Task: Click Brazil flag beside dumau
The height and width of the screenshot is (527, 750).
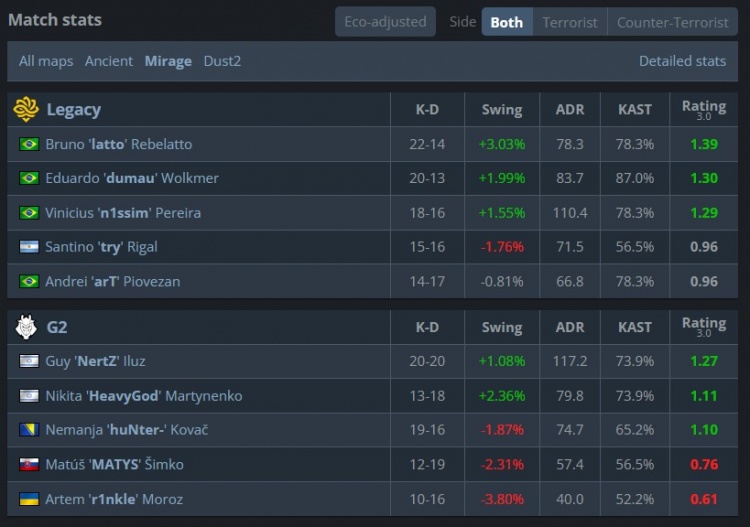Action: 29,178
